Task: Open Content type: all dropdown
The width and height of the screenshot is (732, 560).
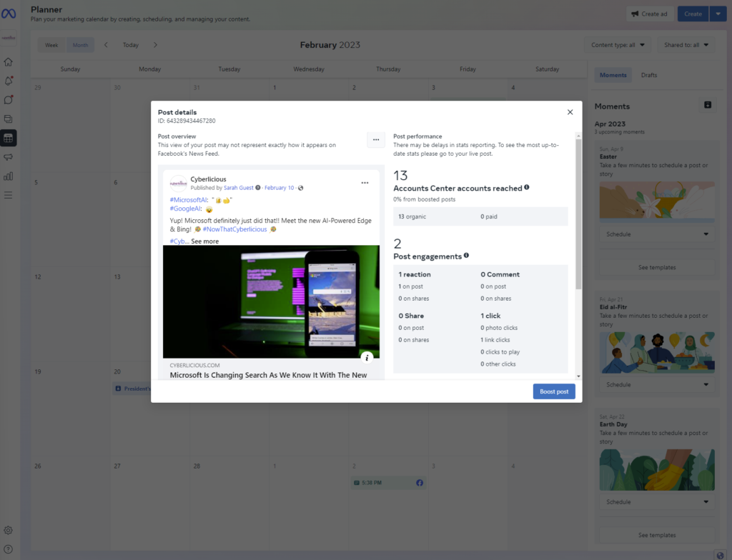Action: [x=618, y=45]
